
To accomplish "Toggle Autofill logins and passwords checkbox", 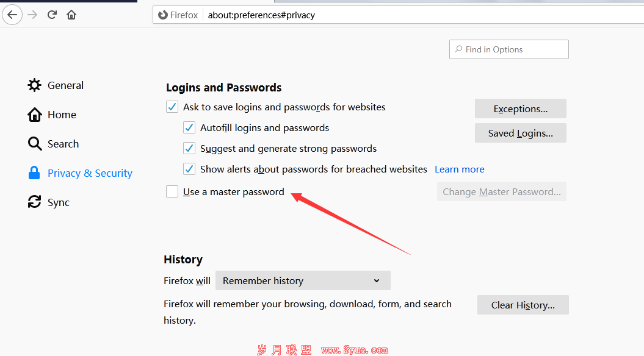I will coord(189,127).
